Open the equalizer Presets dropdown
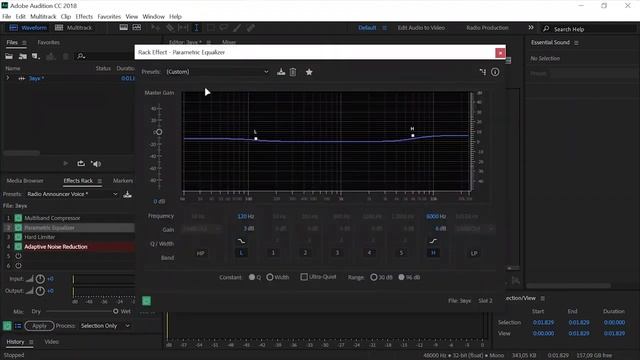This screenshot has width=640, height=360. (x=217, y=72)
